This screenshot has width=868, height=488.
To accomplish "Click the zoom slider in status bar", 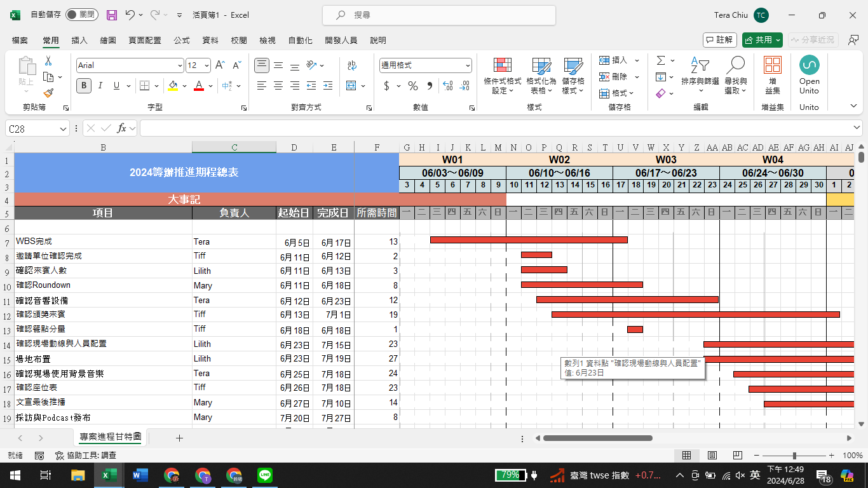I will (x=794, y=456).
